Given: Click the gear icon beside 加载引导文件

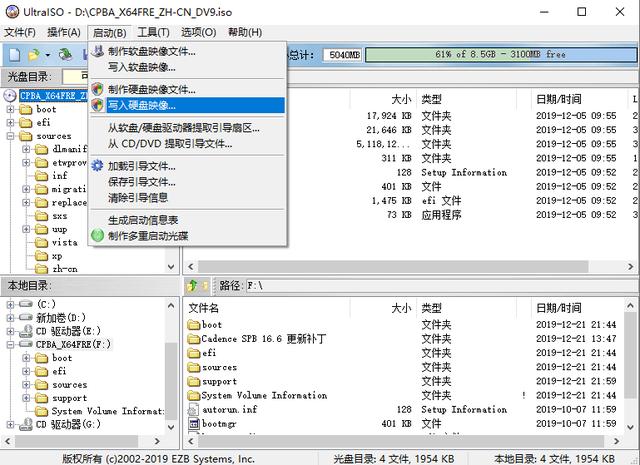Looking at the screenshot, I should (x=97, y=166).
